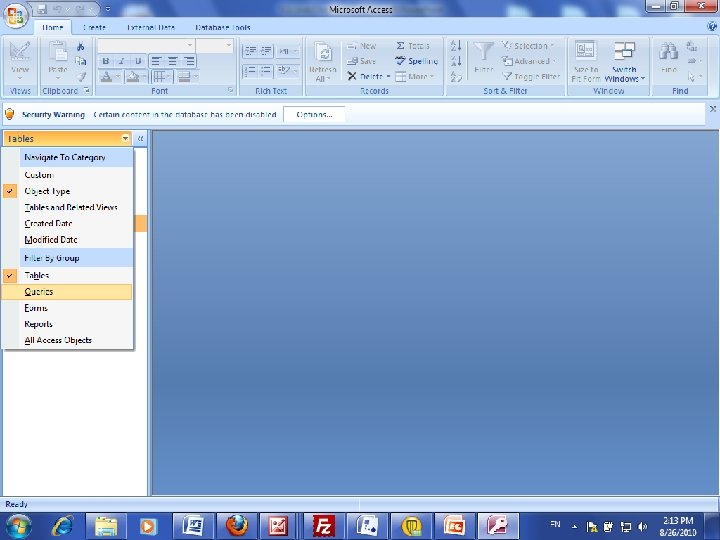
Task: Click the Decrease List Level icon
Action: [250, 51]
